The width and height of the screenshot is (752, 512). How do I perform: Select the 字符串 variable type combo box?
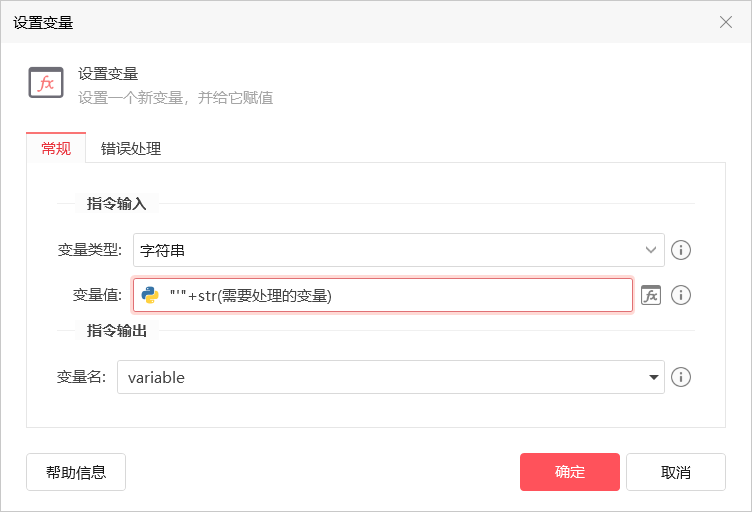(390, 250)
